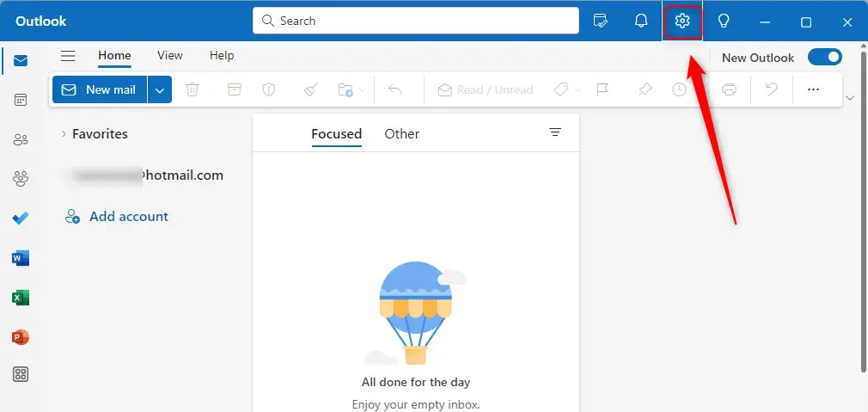
Task: Launch the Word app icon
Action: (21, 258)
